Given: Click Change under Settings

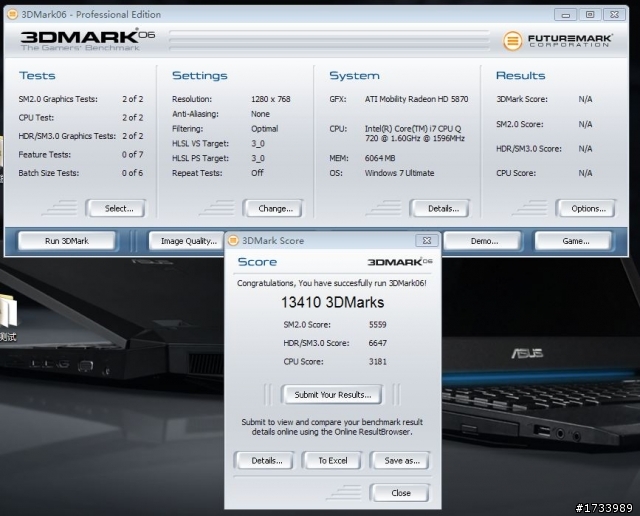Looking at the screenshot, I should [x=273, y=209].
